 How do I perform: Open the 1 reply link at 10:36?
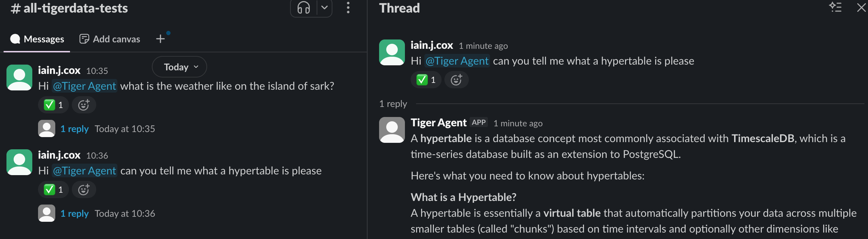[x=74, y=214]
